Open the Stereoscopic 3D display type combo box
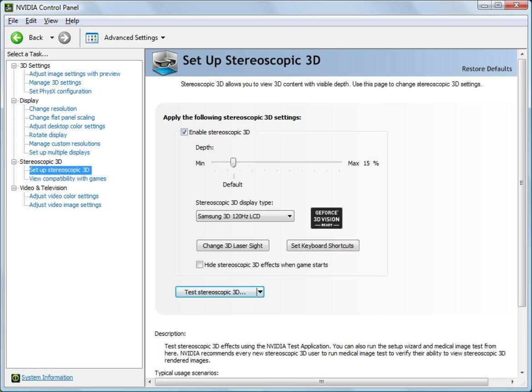 coord(245,216)
